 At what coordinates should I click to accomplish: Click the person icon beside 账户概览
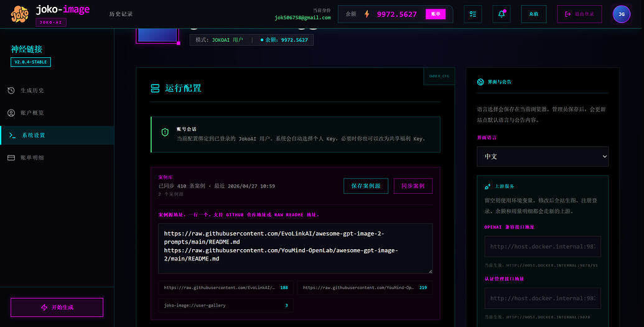click(11, 113)
